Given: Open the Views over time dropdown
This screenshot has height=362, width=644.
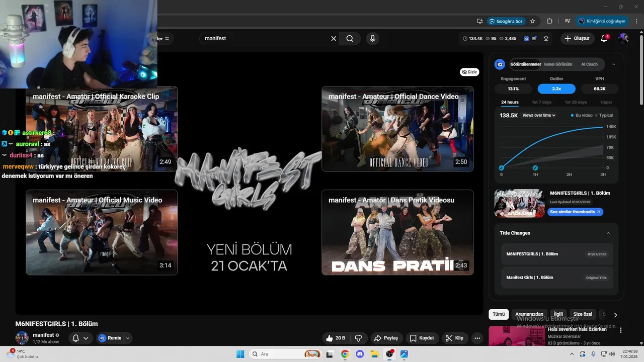Looking at the screenshot, I should tap(539, 115).
